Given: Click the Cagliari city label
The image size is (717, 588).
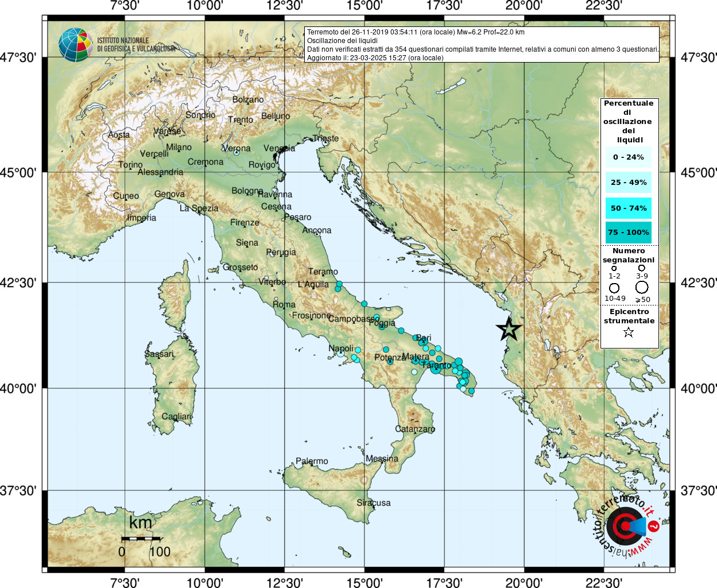Looking at the screenshot, I should tap(176, 417).
